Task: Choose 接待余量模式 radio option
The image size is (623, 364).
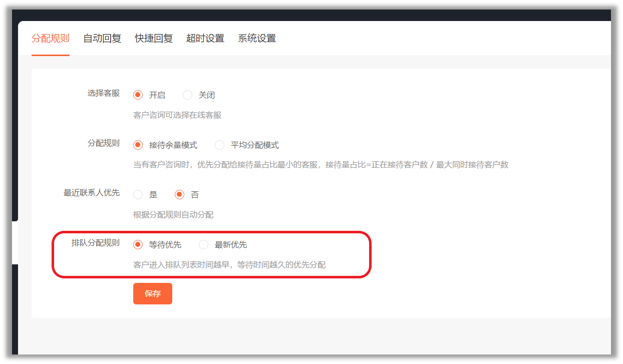Action: pyautogui.click(x=138, y=145)
